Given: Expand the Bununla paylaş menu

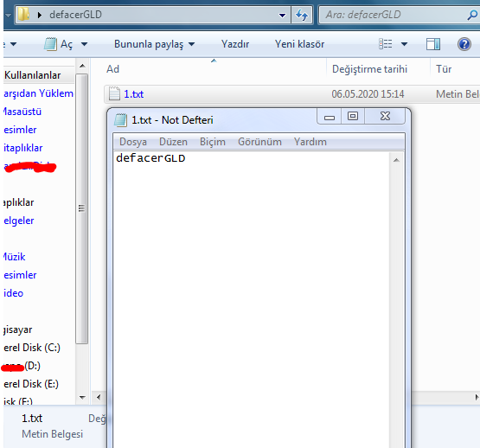Looking at the screenshot, I should click(x=154, y=44).
